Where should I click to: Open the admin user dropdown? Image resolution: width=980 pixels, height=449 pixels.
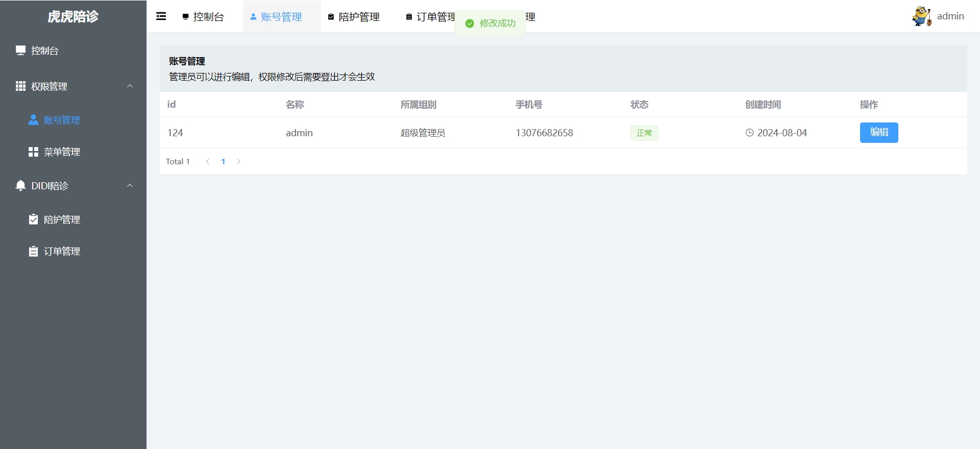tap(950, 16)
